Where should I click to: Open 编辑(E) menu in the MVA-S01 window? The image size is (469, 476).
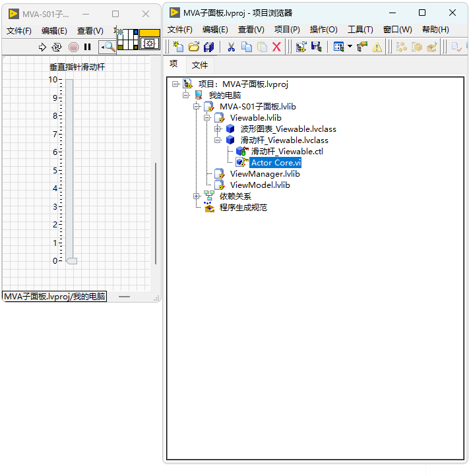click(x=54, y=31)
